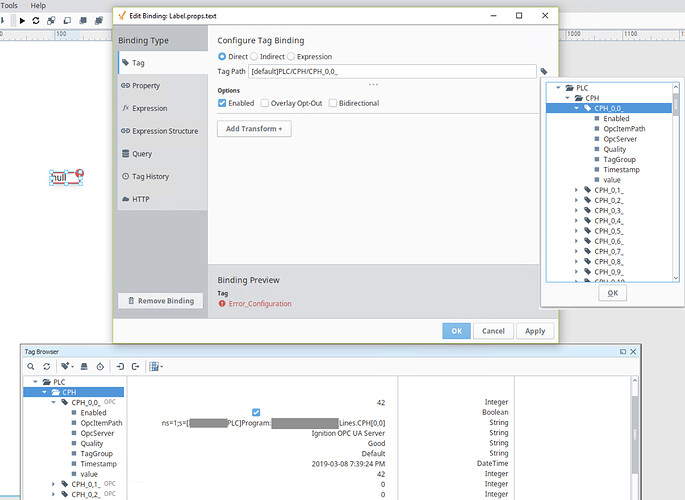
Task: Click the bring-forward stacked squares icon
Action: (83, 21)
